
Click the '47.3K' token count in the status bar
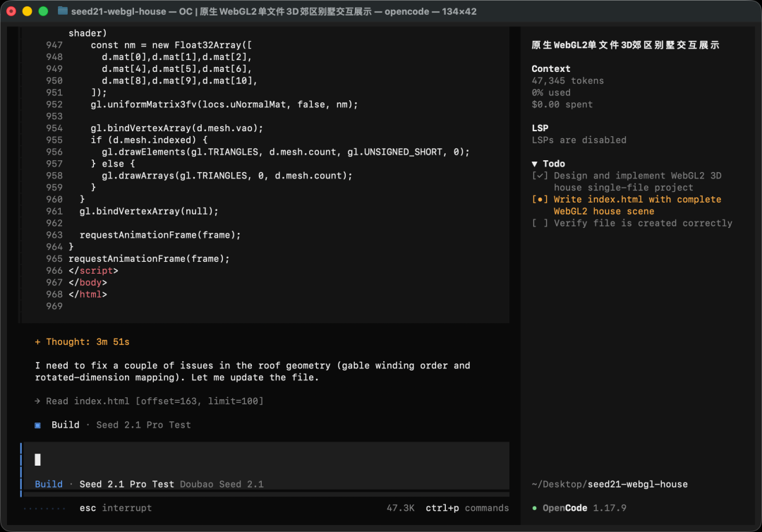(401, 508)
